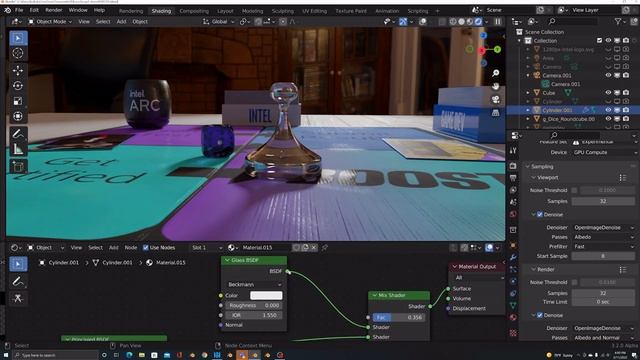The height and width of the screenshot is (360, 640).
Task: Select node editor Annotate tool
Action: click(x=18, y=281)
